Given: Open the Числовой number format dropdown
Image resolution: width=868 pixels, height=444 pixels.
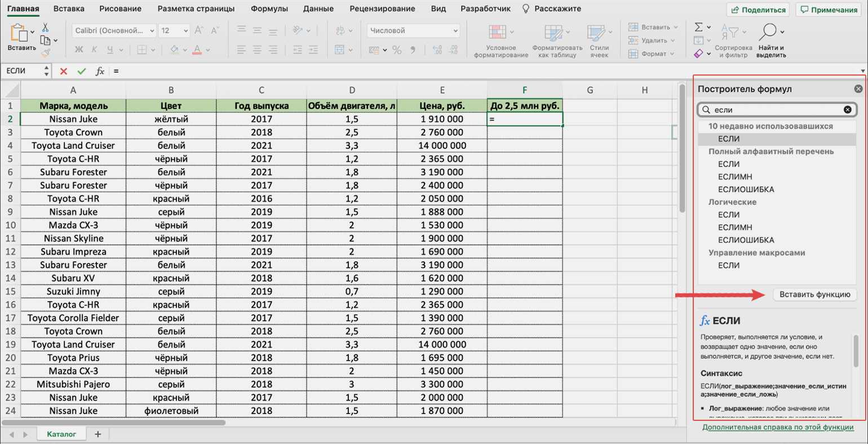Looking at the screenshot, I should (x=413, y=30).
